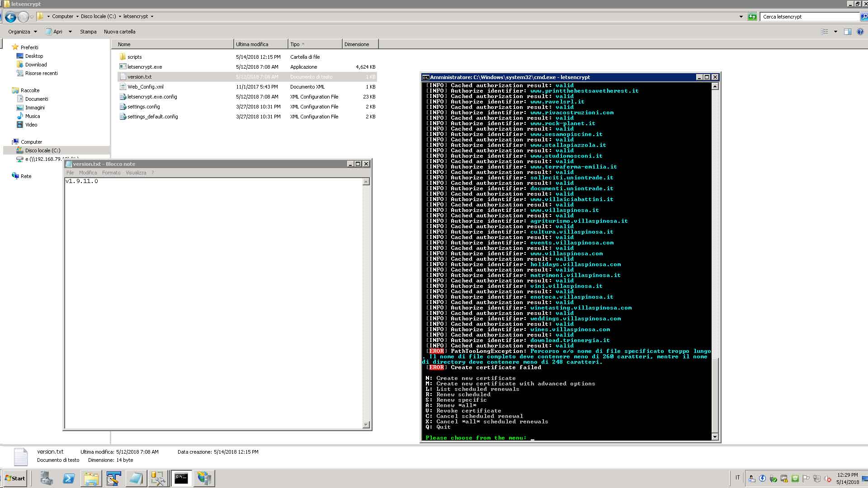Click the network icon in the system tray
Screen dimensions: 868x488
[816, 479]
